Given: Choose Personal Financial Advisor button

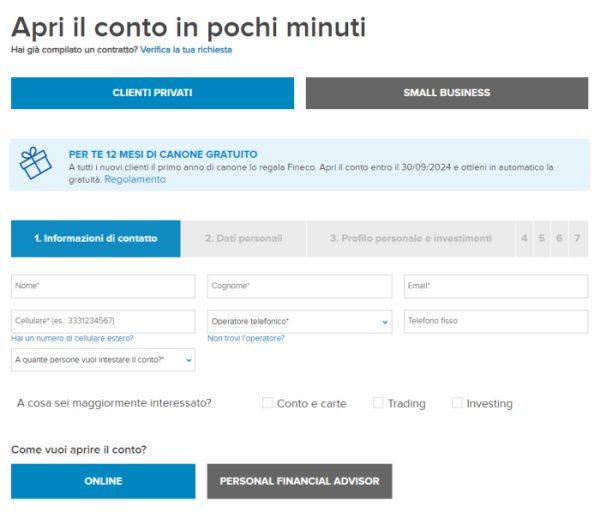Looking at the screenshot, I should click(299, 481).
